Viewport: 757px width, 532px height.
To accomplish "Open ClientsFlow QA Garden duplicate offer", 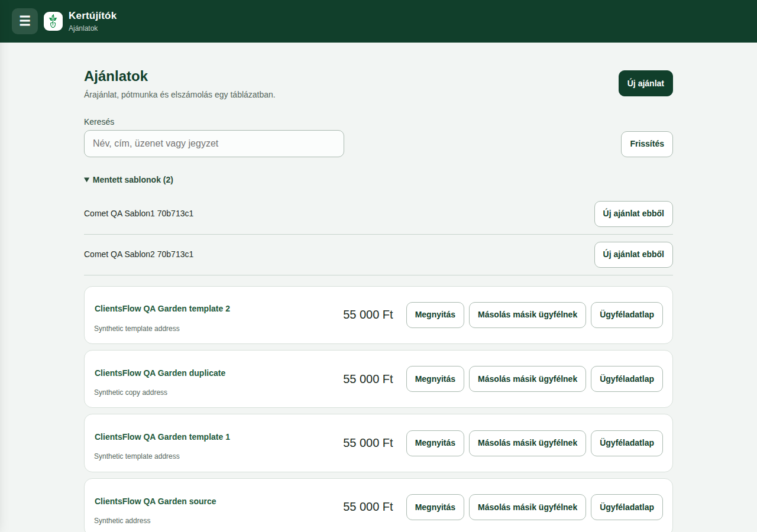I will pyautogui.click(x=435, y=379).
